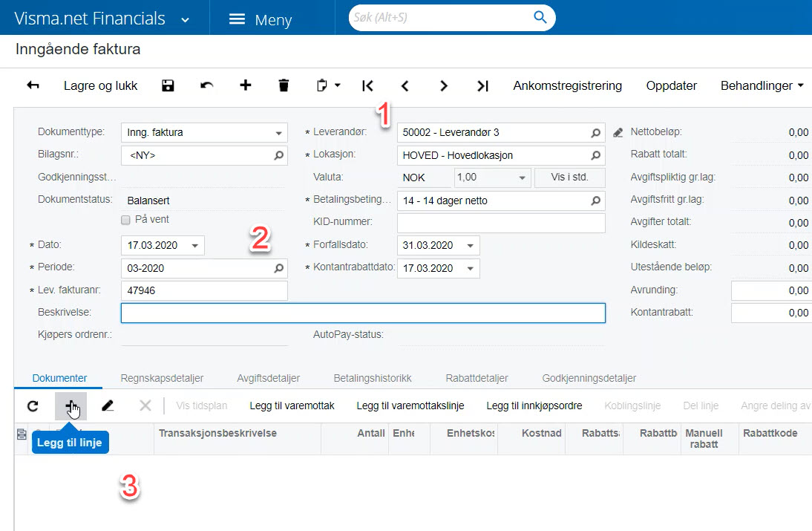Open the Betalingsbetingelser lookup magnifier

595,201
